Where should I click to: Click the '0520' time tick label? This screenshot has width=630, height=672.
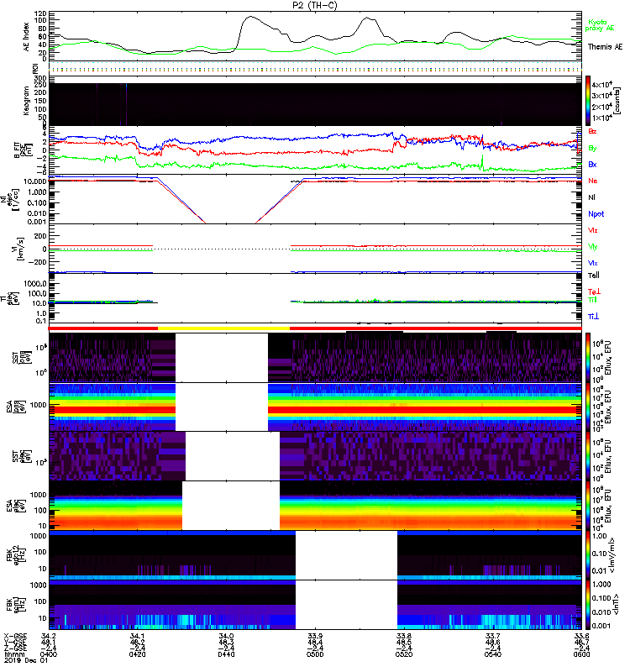404,654
